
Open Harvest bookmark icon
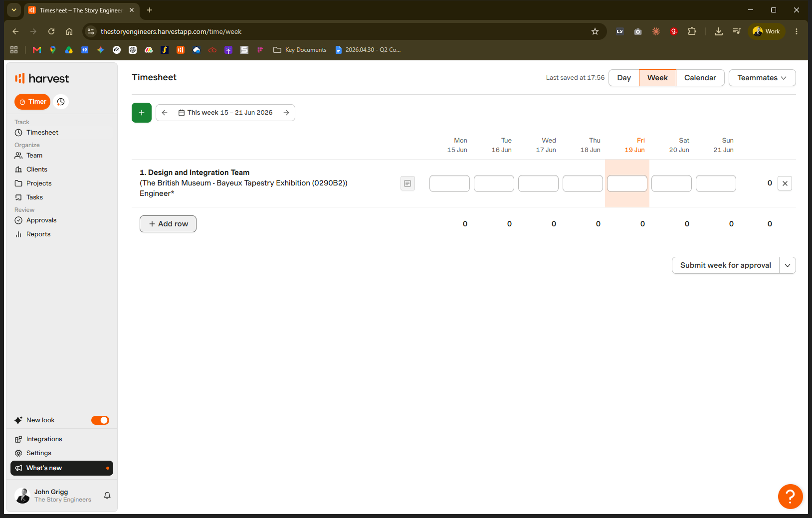point(181,50)
